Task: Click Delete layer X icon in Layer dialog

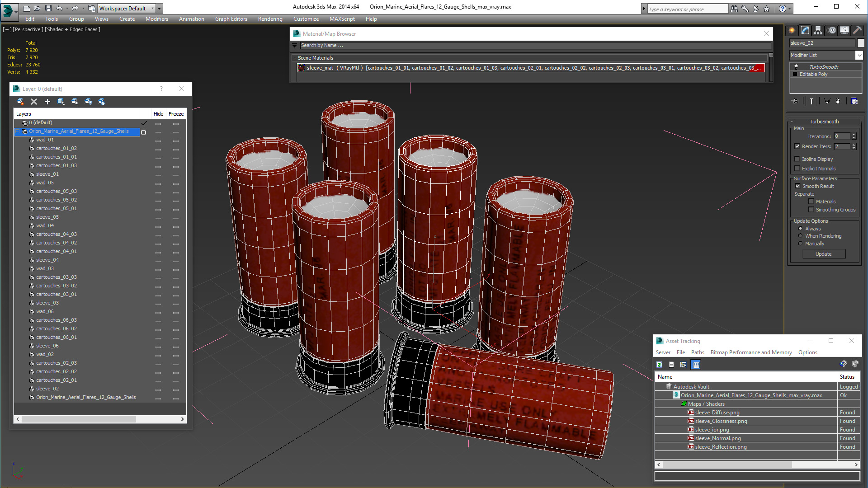Action: 34,102
